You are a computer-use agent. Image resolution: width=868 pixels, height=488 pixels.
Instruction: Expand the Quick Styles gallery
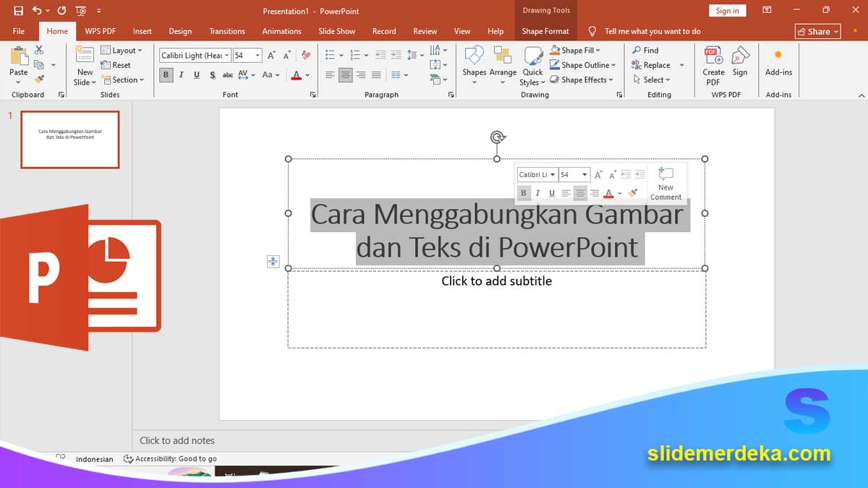click(532, 66)
